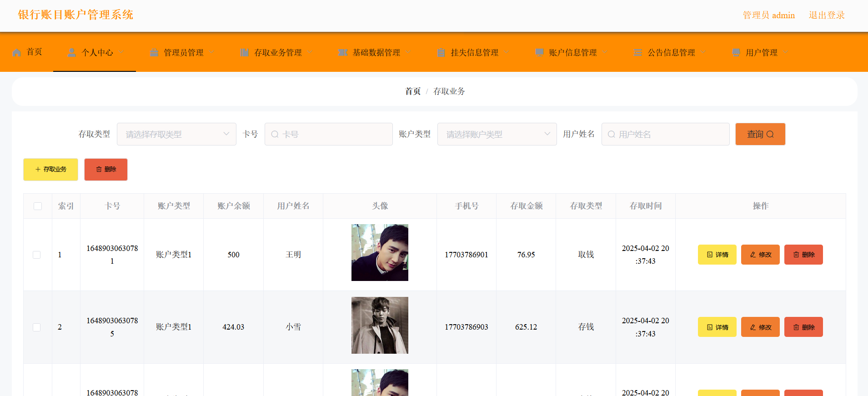Click the 管理员管理 menu icon
868x396 pixels.
[x=154, y=53]
